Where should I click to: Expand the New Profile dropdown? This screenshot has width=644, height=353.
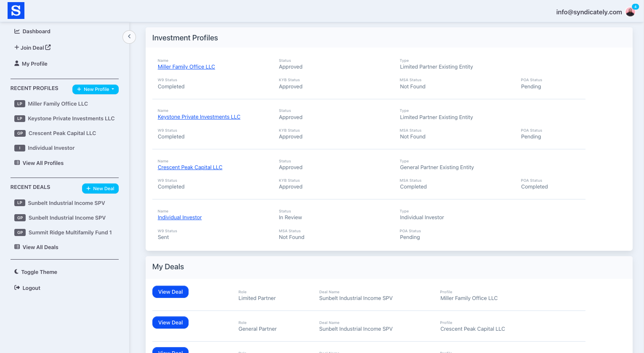(x=96, y=89)
